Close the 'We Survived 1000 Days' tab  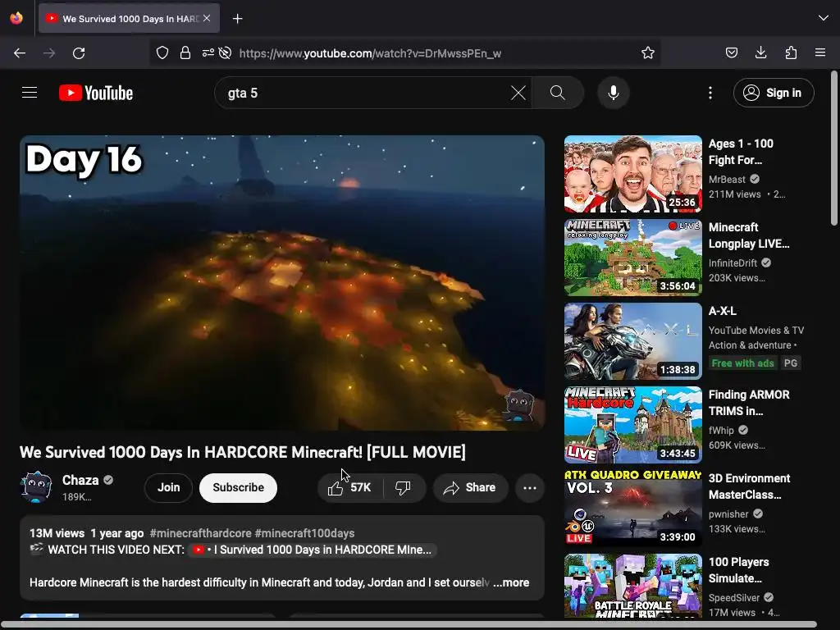point(207,18)
